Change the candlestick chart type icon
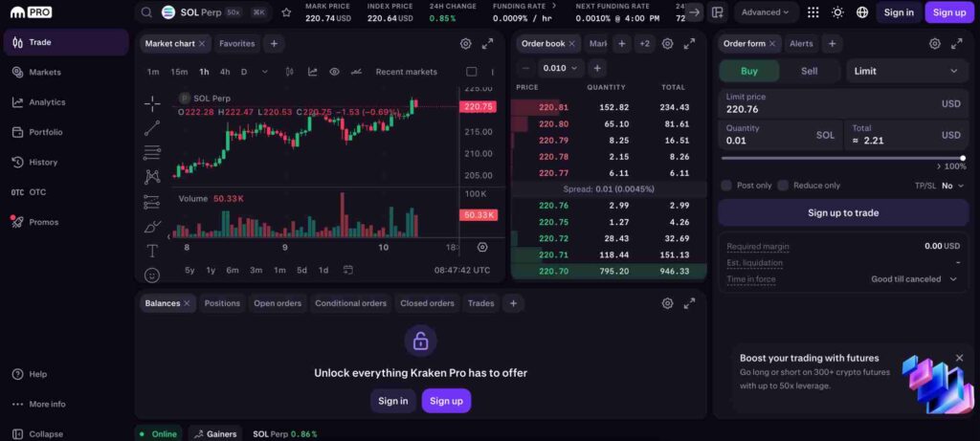 289,72
